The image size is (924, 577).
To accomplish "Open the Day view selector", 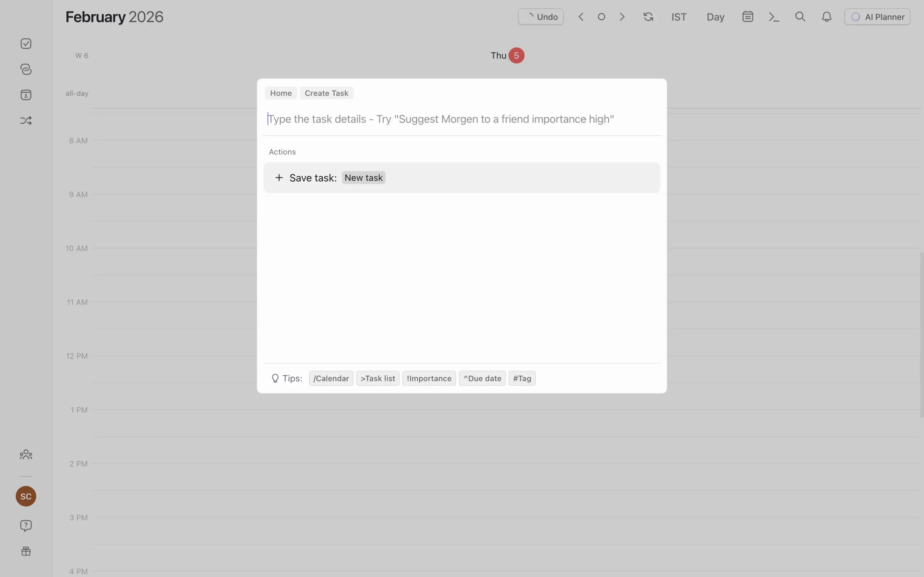I will (714, 17).
